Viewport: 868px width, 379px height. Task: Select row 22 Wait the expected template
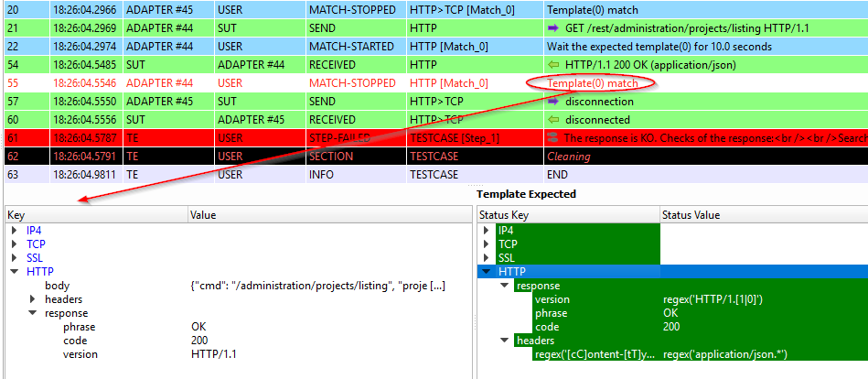(x=435, y=47)
